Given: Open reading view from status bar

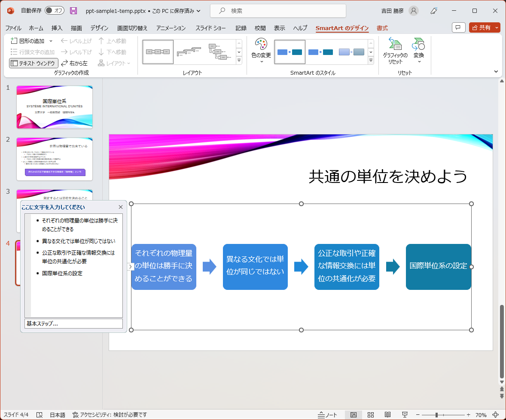Looking at the screenshot, I should tap(387, 415).
